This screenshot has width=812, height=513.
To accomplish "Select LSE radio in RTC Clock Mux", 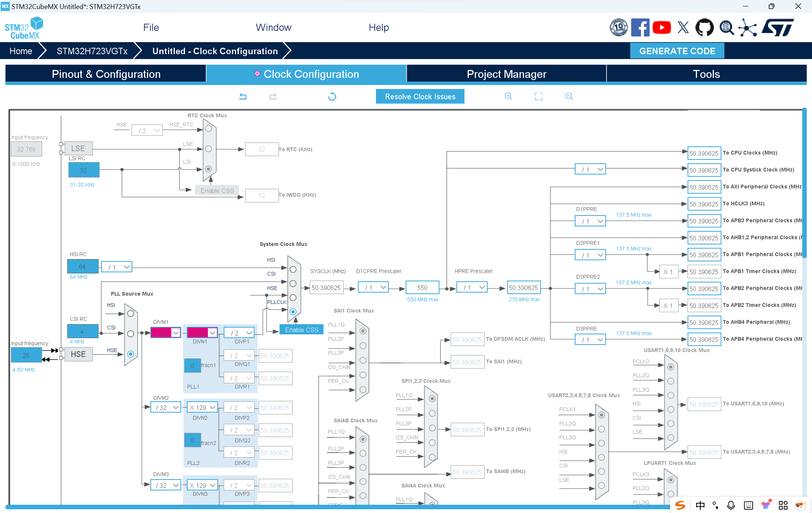I will 208,149.
